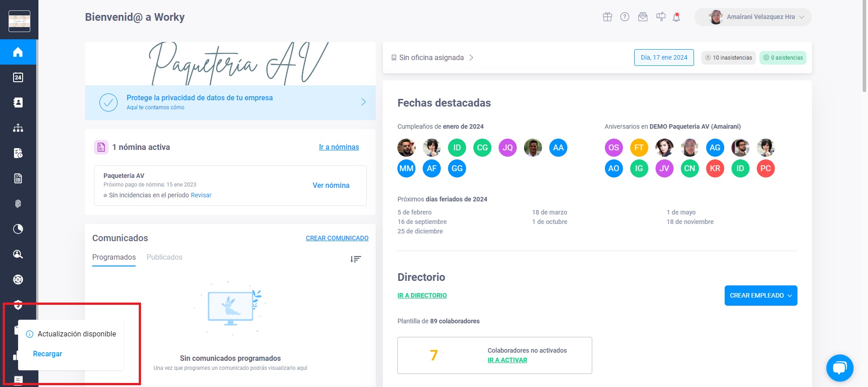Image resolution: width=868 pixels, height=387 pixels.
Task: Expand Sin oficina asignada selector
Action: coord(432,58)
